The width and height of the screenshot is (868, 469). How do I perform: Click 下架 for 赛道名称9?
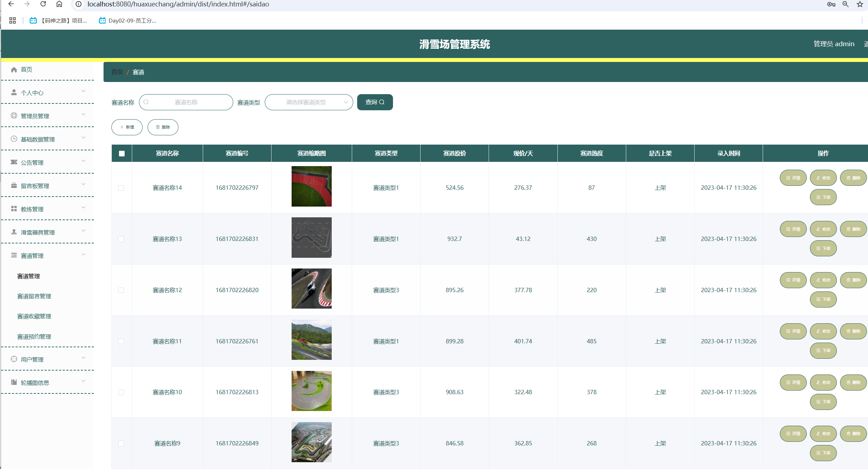[823, 453]
